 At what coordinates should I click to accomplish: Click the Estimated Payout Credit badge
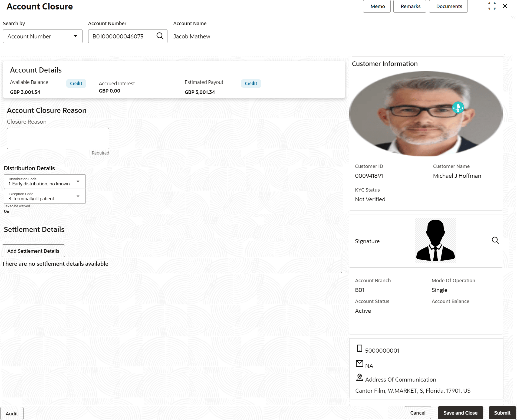(x=251, y=83)
